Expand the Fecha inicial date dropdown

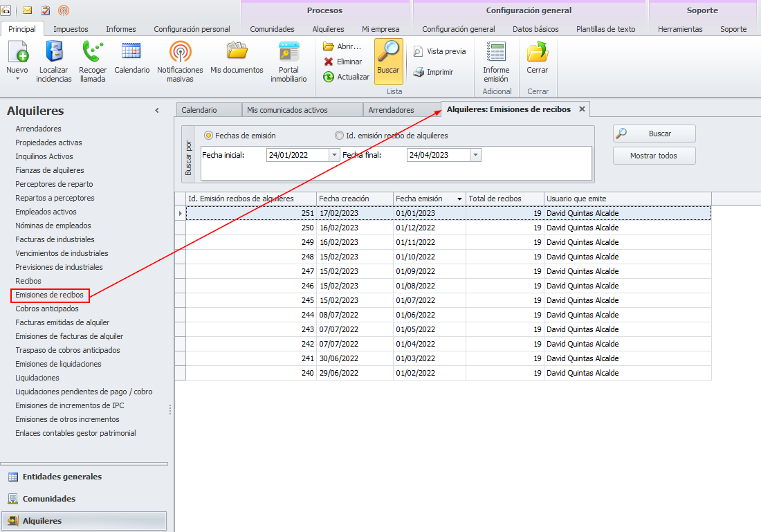click(x=335, y=156)
